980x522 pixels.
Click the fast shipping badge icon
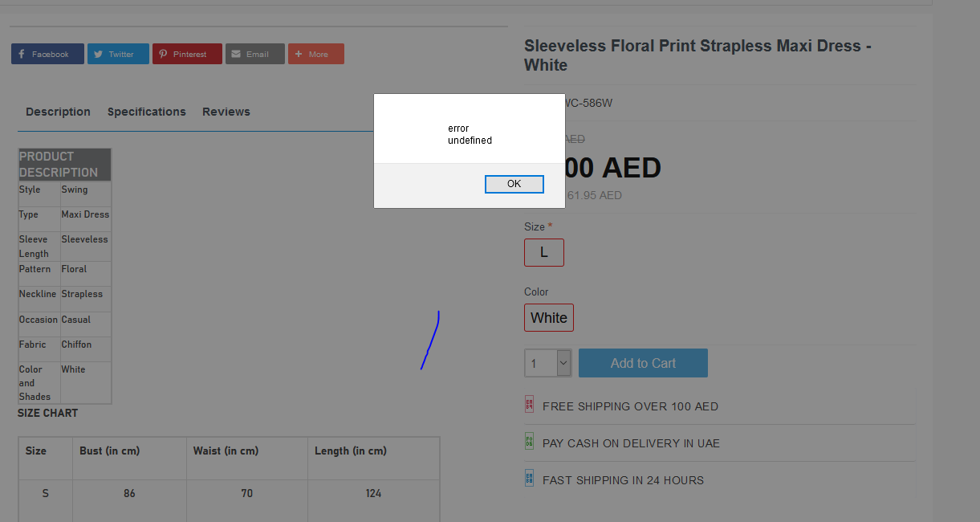(x=529, y=478)
